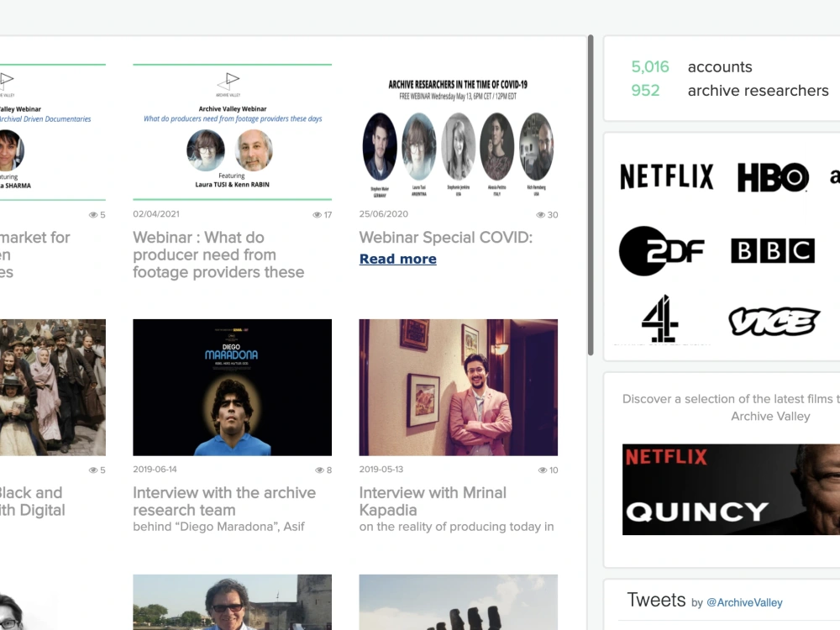
Task: Click the VICE logo
Action: pos(774,322)
